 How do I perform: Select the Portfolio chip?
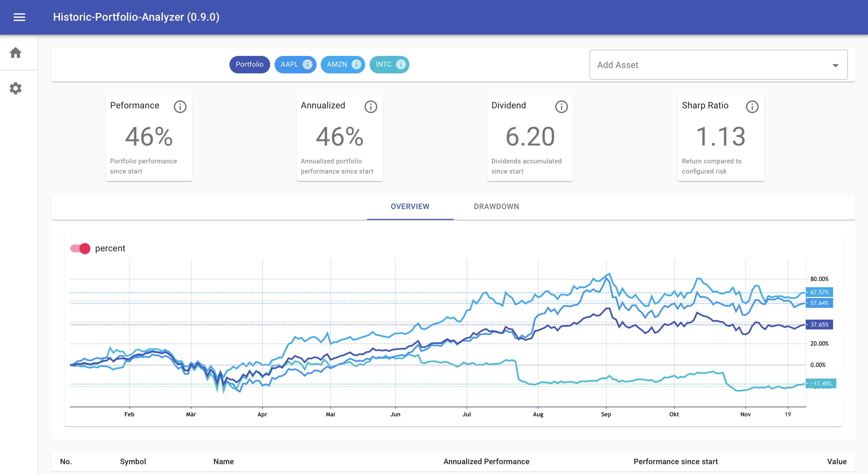click(x=250, y=64)
